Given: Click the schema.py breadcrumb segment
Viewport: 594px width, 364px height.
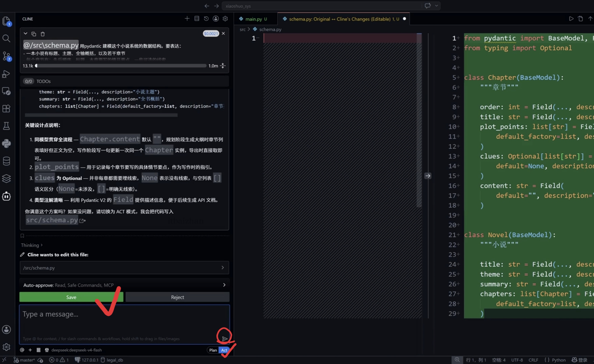Looking at the screenshot, I should [270, 29].
